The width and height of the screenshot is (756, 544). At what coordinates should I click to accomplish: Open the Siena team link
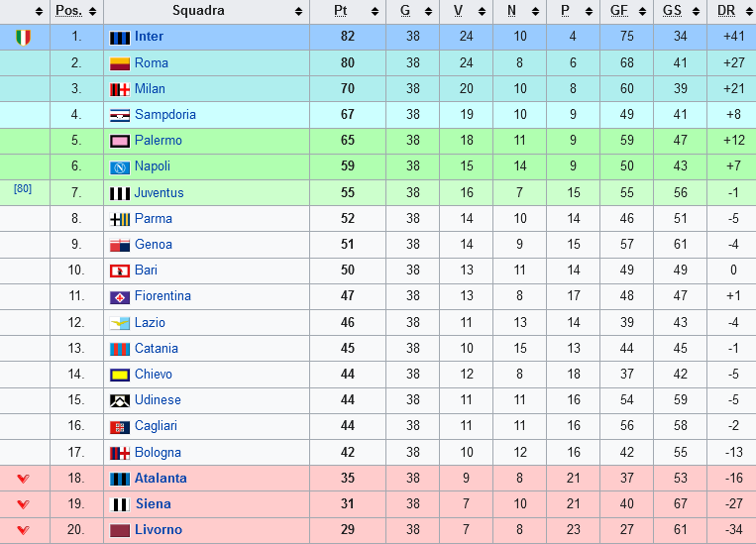[x=153, y=504]
